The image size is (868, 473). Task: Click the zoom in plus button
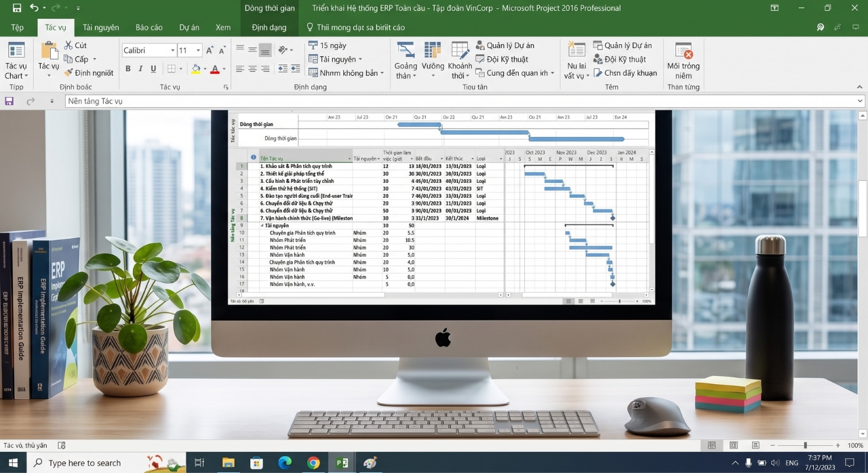pos(838,445)
